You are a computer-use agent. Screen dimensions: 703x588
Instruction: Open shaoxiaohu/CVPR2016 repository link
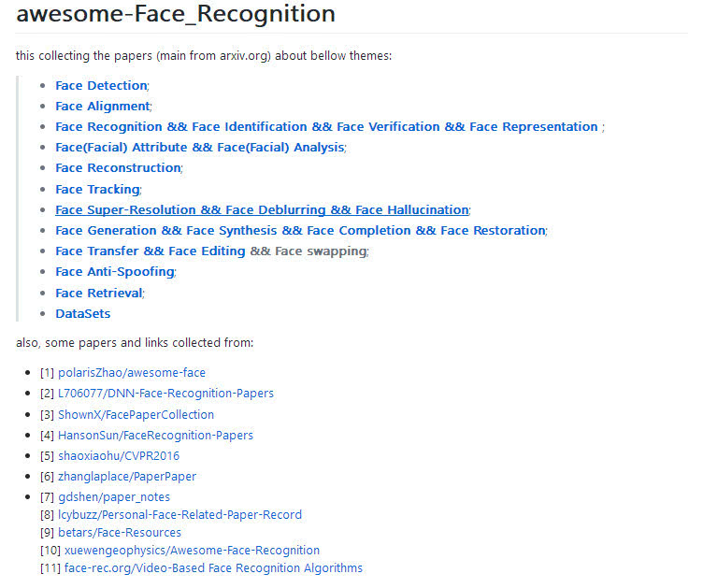(x=119, y=456)
